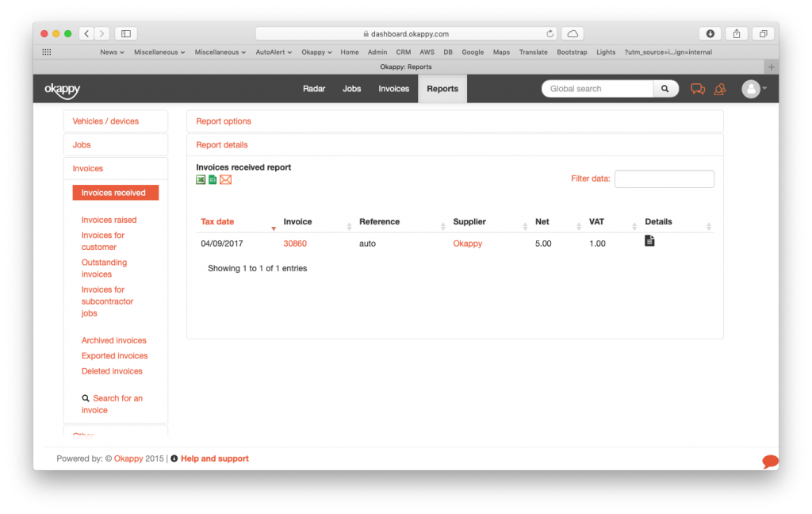812x514 pixels.
Task: Click the search icon beside 'Search for an invoice'
Action: [x=86, y=398]
